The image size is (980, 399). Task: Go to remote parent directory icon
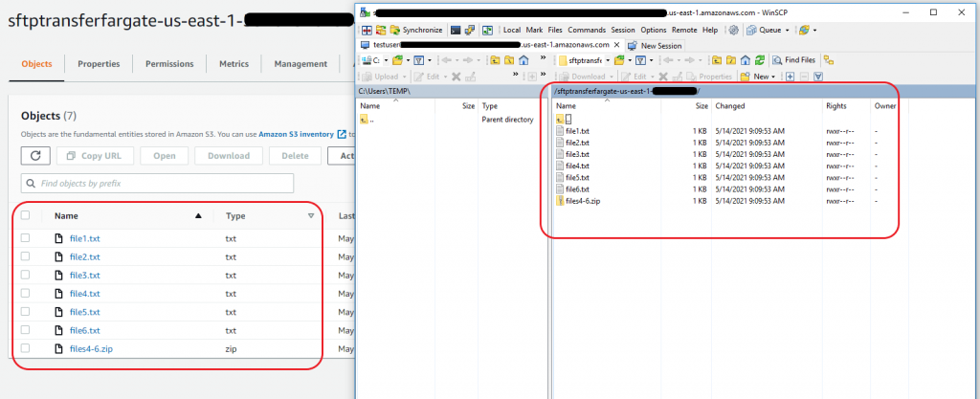coord(716,60)
